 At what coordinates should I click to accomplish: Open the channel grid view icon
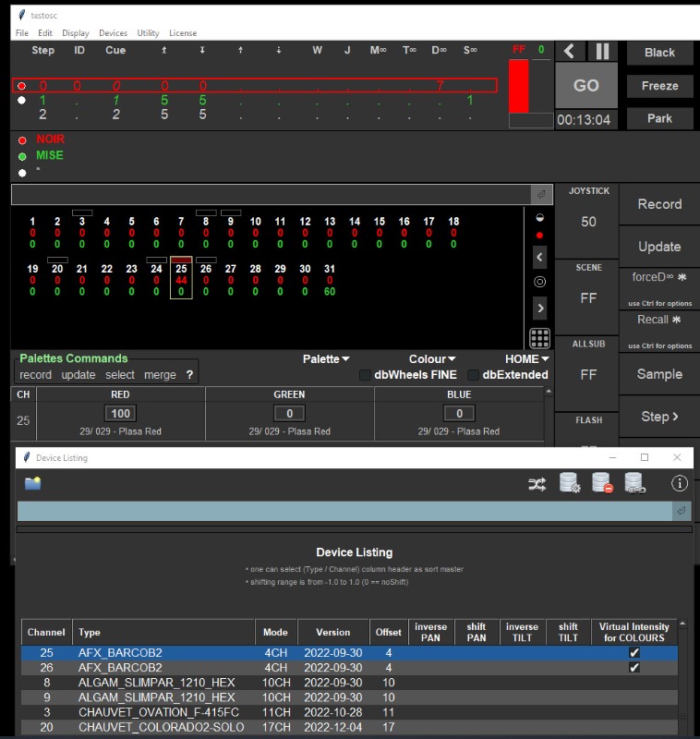pyautogui.click(x=540, y=338)
